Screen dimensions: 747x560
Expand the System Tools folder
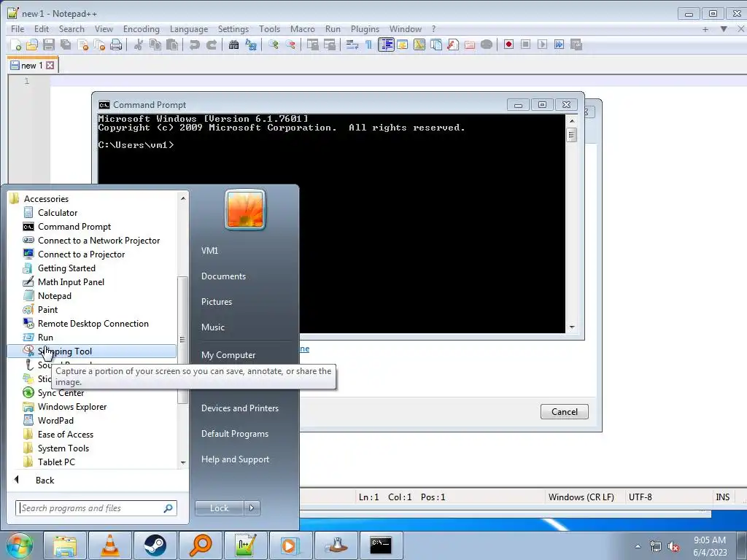pos(63,448)
